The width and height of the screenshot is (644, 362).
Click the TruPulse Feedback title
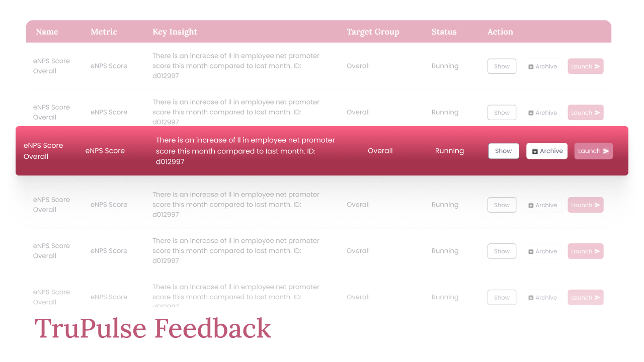[x=153, y=328]
